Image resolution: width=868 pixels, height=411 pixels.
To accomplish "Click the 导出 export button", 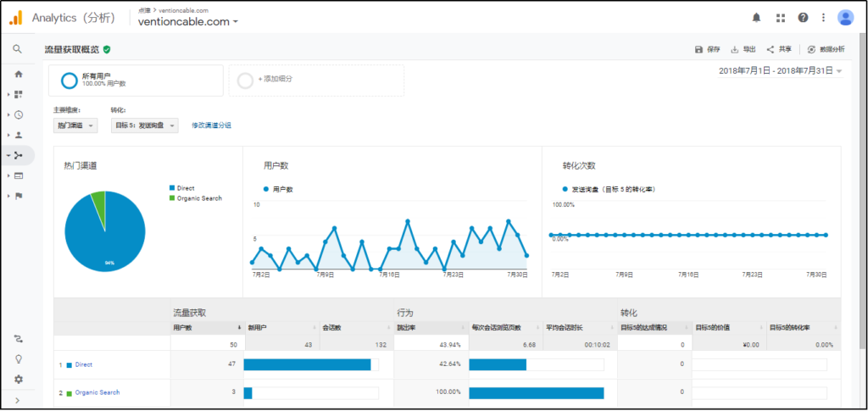I will pyautogui.click(x=743, y=49).
